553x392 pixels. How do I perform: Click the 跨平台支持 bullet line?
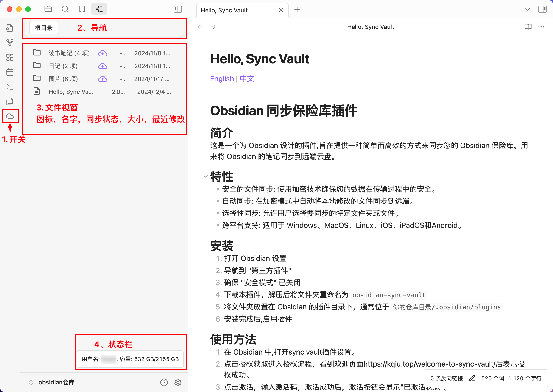[342, 225]
